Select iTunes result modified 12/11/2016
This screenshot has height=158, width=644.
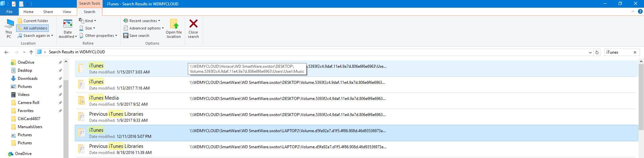pyautogui.click(x=356, y=133)
